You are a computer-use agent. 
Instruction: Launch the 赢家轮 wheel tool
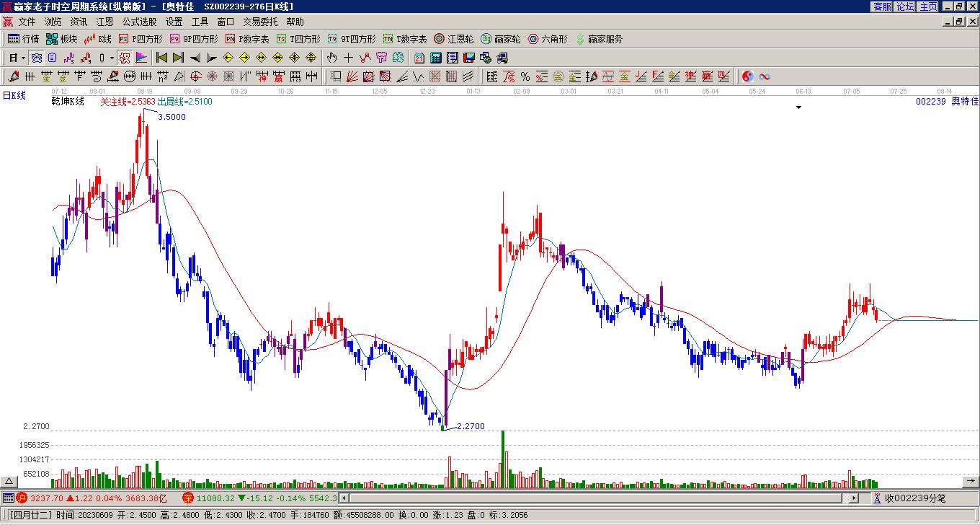(x=501, y=39)
